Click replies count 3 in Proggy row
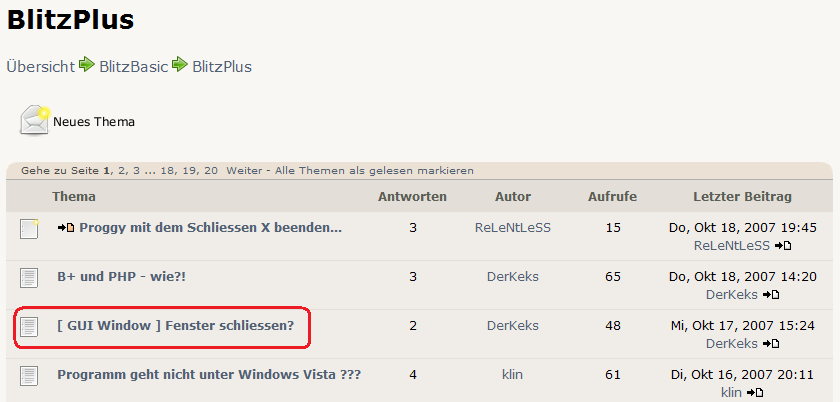The width and height of the screenshot is (840, 402). [x=413, y=228]
